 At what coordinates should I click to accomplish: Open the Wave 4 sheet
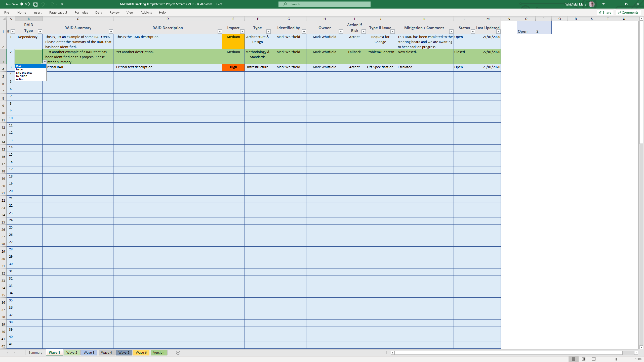[x=106, y=352]
